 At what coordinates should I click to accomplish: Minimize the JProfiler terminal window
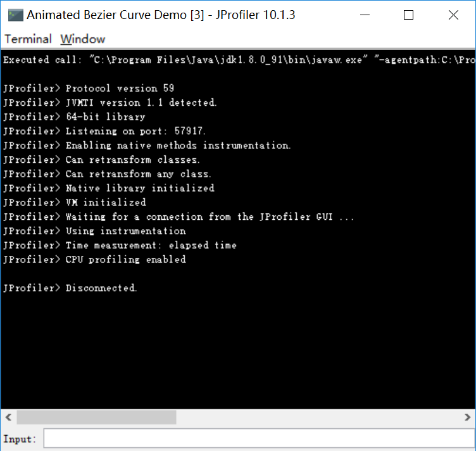pyautogui.click(x=365, y=15)
